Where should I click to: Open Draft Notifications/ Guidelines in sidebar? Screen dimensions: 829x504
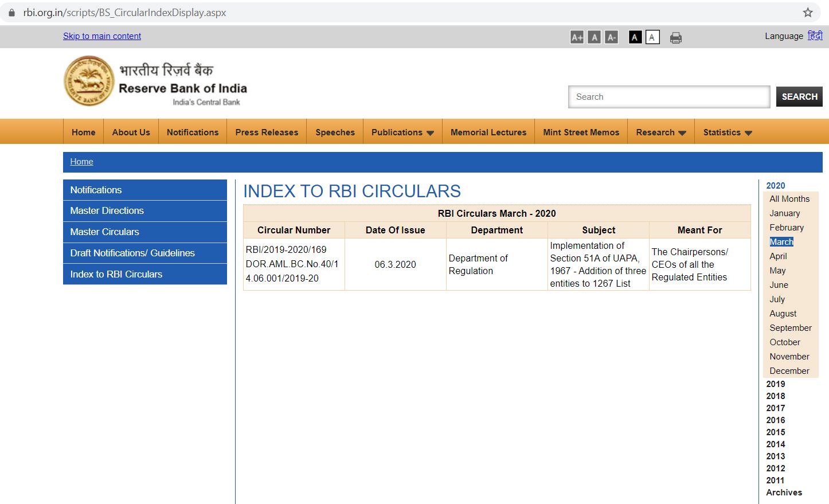[145, 253]
